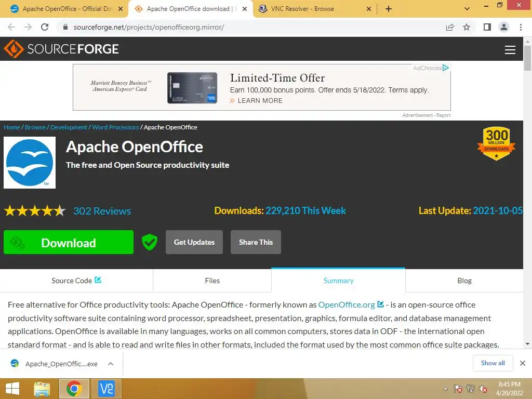Viewport: 532px width, 399px height.
Task: Click the share page icon in address bar
Action: click(x=450, y=27)
